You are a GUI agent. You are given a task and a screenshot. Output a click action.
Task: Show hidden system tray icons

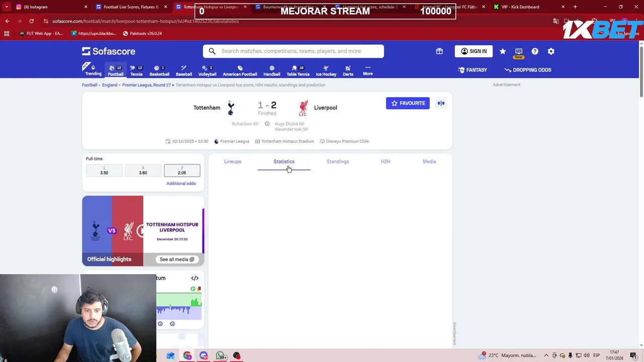[546, 355]
